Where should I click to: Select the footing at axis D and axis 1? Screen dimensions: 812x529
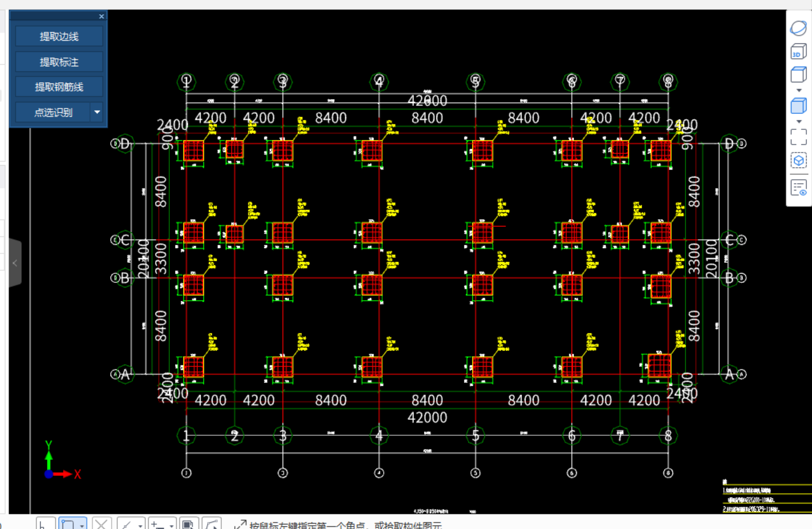[193, 151]
